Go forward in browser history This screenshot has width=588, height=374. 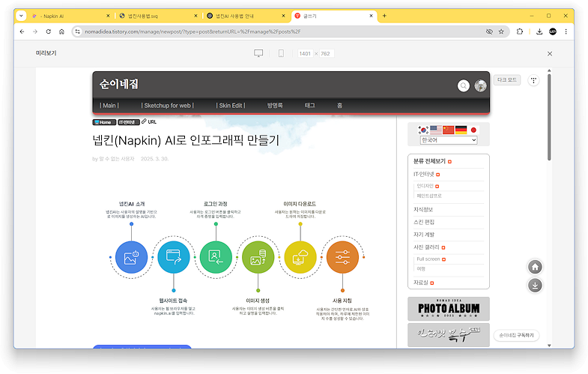tap(35, 31)
